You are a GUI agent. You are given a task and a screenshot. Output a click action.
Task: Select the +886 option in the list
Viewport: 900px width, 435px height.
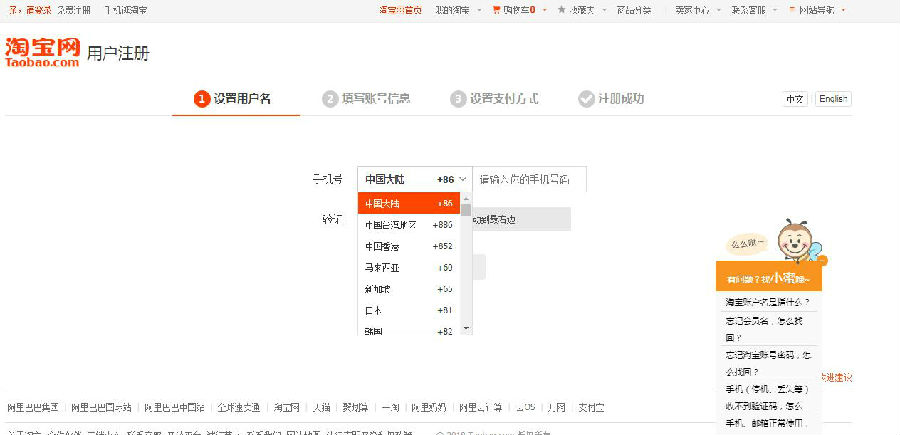pyautogui.click(x=409, y=225)
